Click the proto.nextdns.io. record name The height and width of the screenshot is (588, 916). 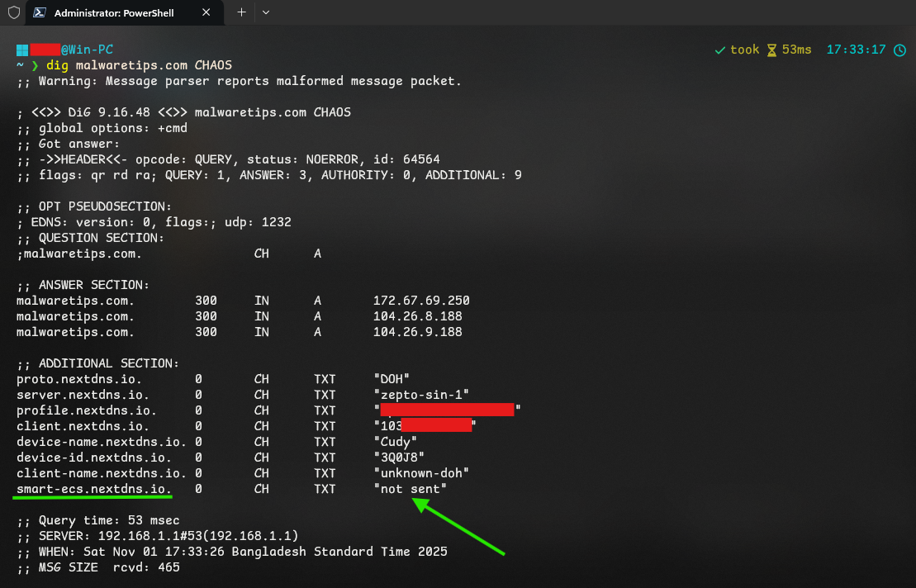79,379
